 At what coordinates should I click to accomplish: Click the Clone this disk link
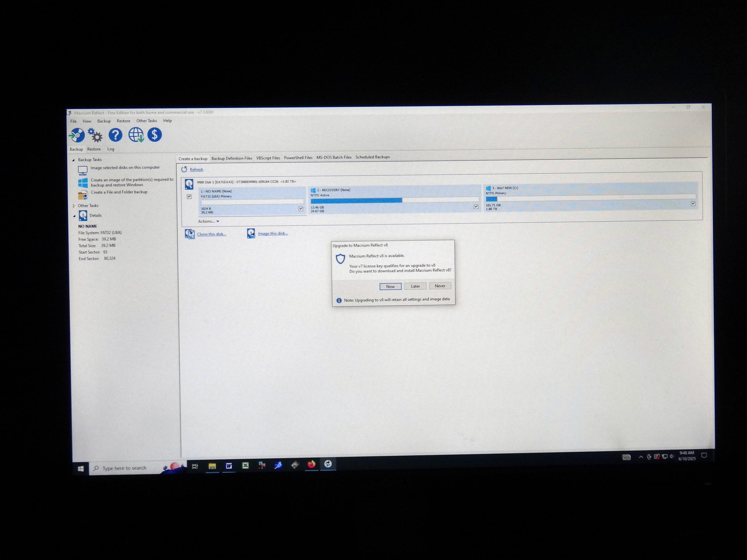[x=212, y=234]
